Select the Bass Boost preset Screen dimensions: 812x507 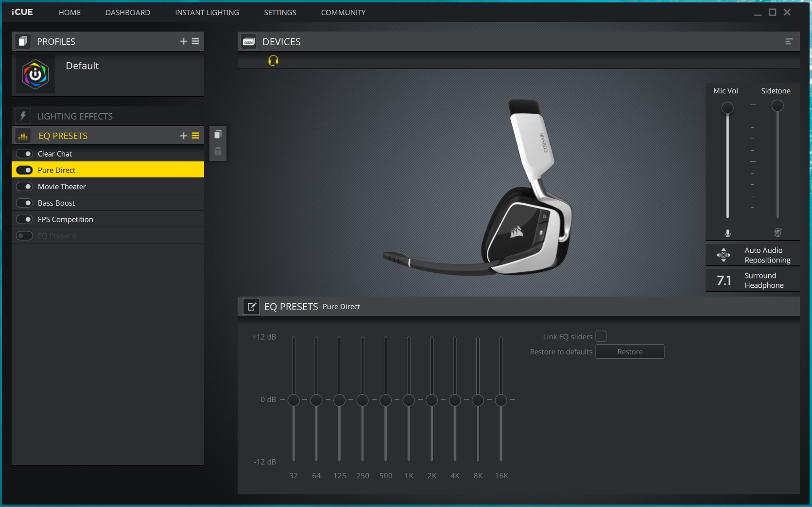coord(108,203)
